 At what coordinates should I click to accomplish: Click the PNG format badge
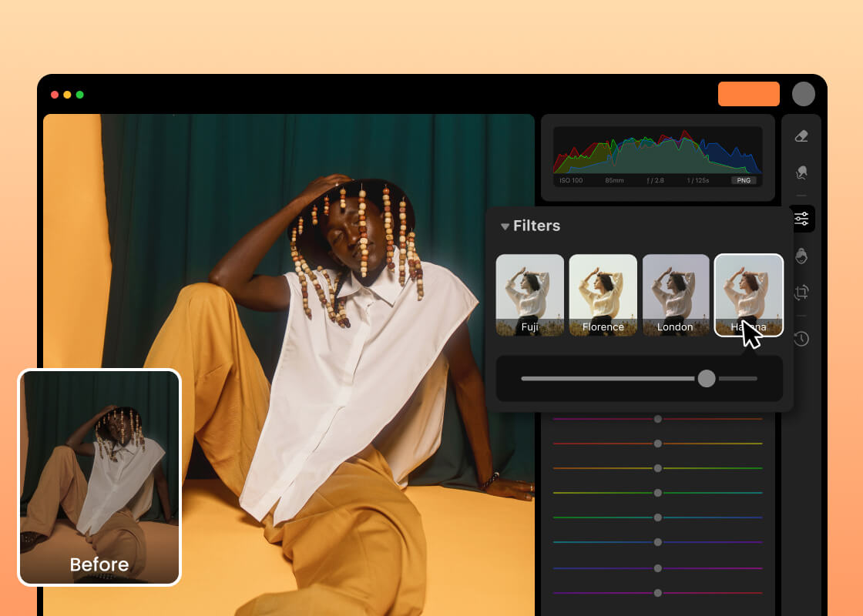(x=744, y=180)
